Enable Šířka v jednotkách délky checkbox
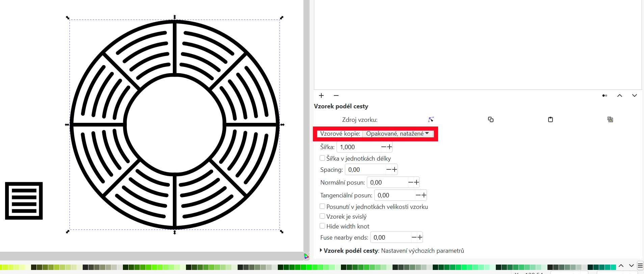This screenshot has width=644, height=274. 322,158
